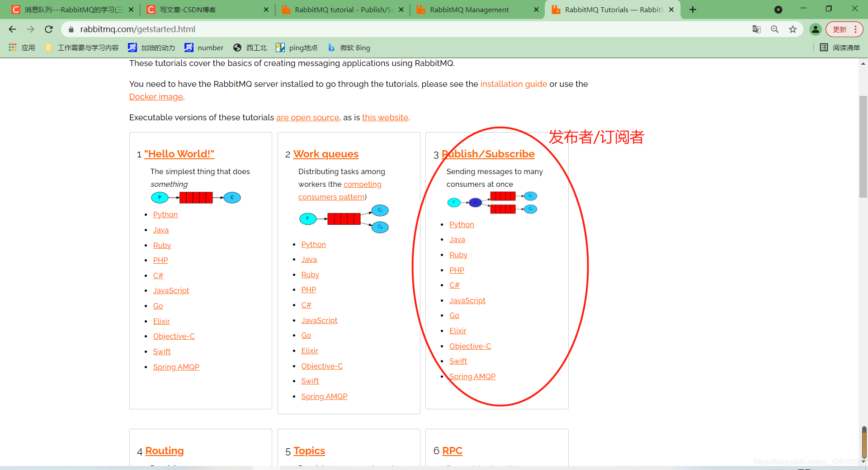This screenshot has width=868, height=470.
Task: Open Java under Publish/Subscribe
Action: tap(457, 240)
